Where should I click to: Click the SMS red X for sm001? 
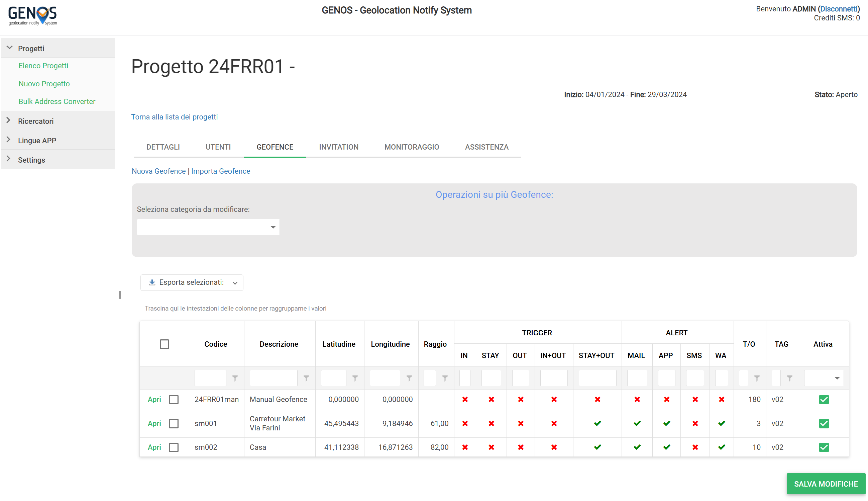click(x=695, y=423)
